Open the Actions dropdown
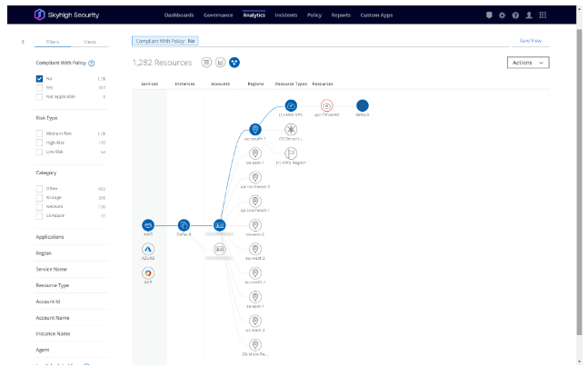The image size is (588, 376). [x=528, y=63]
